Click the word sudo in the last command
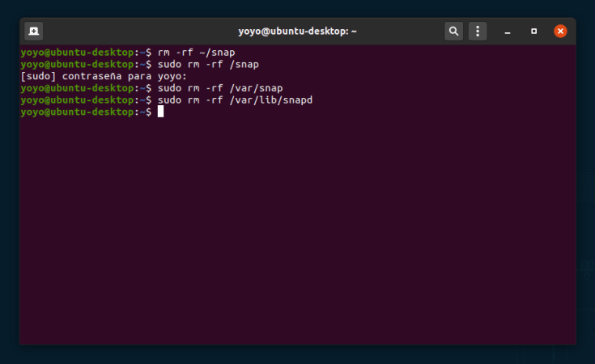595x364 pixels. (x=170, y=100)
